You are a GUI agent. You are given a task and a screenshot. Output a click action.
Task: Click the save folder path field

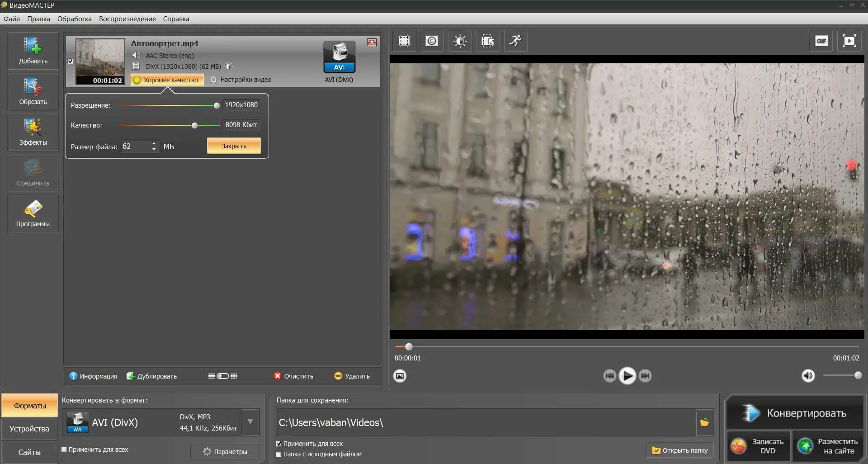pos(486,422)
